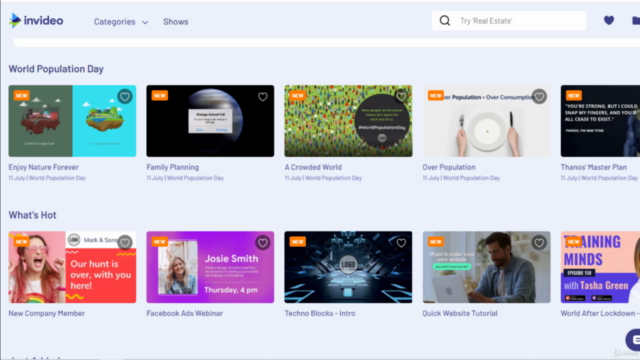Click the Family Planning title

(173, 167)
